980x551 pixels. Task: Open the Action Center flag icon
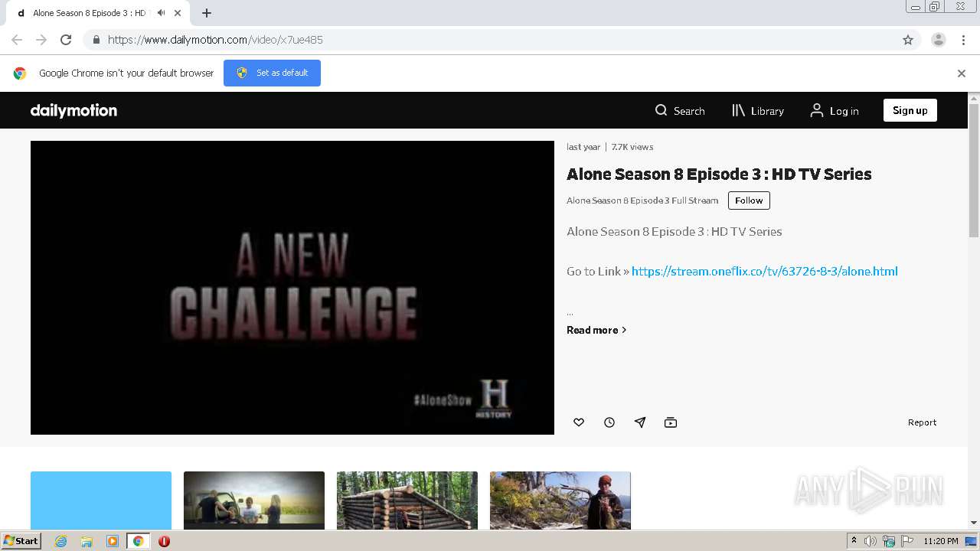click(x=907, y=541)
